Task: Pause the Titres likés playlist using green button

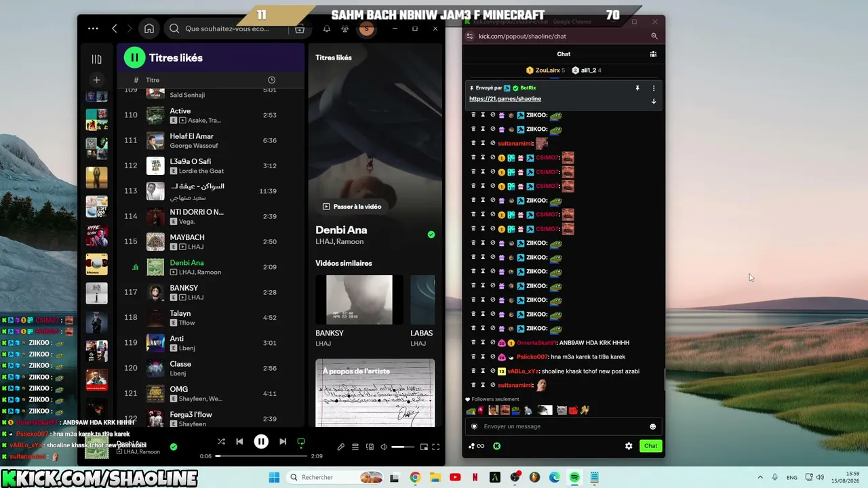Action: click(x=134, y=58)
